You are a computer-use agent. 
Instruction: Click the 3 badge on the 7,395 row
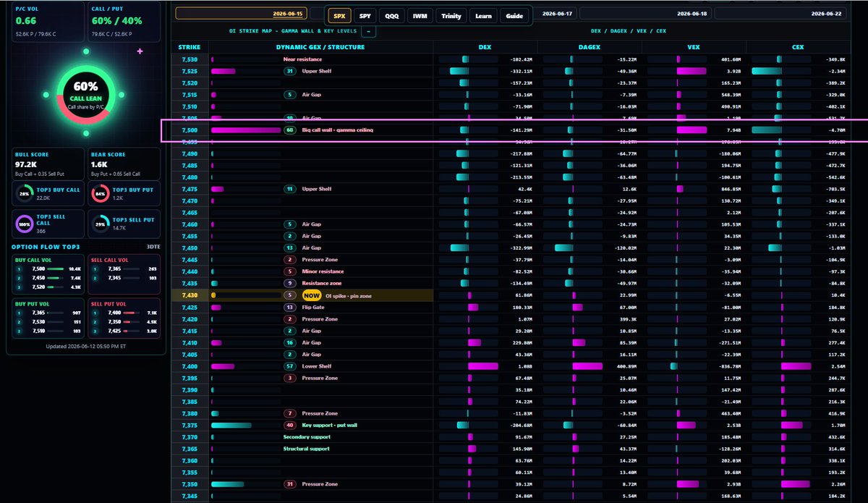click(x=290, y=378)
